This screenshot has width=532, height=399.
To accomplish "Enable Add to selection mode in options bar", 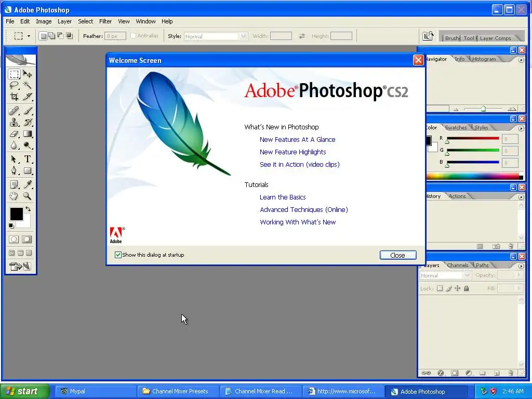I will click(52, 36).
